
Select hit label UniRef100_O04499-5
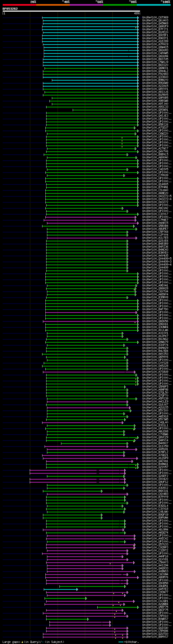(157, 259)
